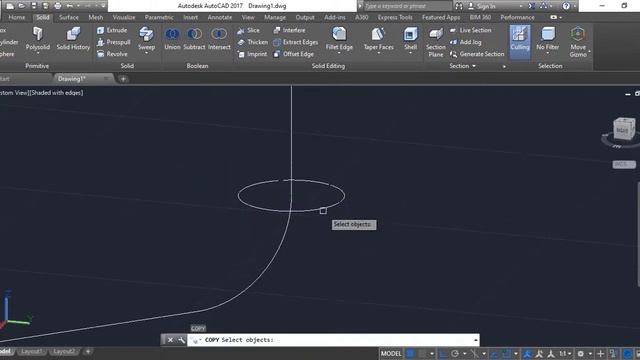
Task: Click the Plot printer icon
Action: (58, 6)
